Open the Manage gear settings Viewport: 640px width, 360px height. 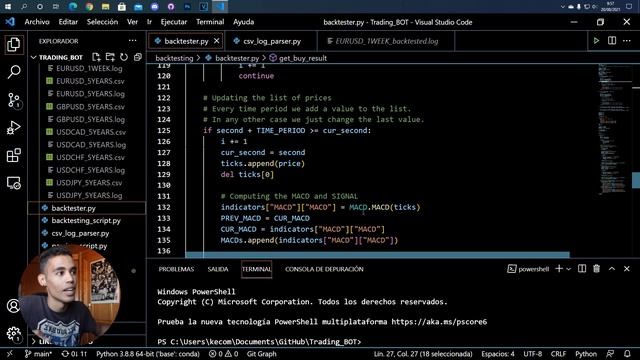click(13, 334)
